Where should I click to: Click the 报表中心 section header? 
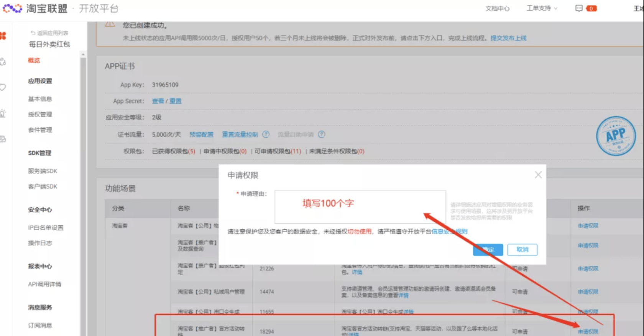click(40, 266)
